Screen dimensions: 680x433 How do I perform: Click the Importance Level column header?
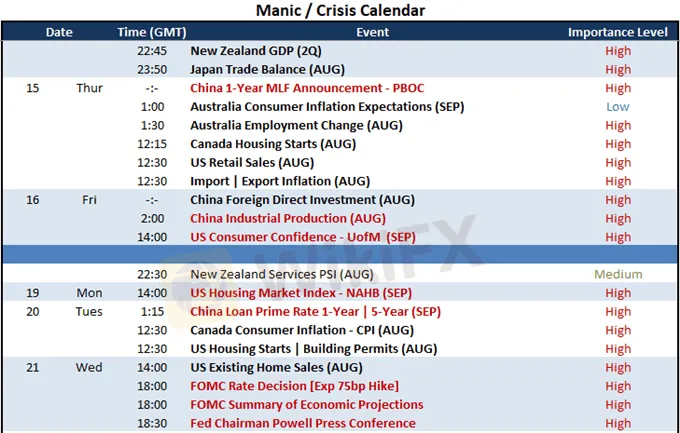pos(618,32)
